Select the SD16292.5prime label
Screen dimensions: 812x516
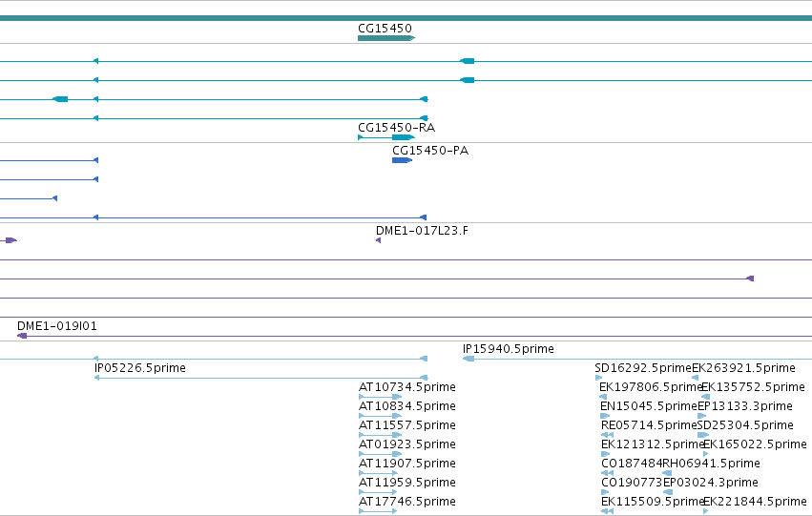[643, 368]
